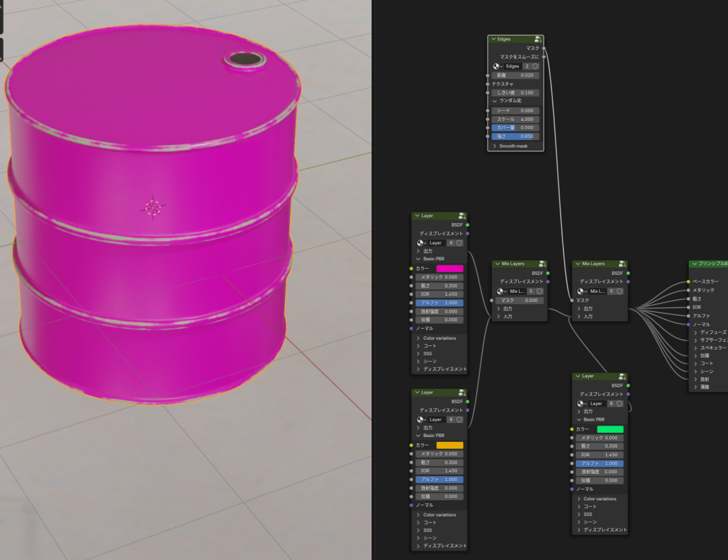
Task: Open node tree browser on green Layer node
Action: pos(582,404)
